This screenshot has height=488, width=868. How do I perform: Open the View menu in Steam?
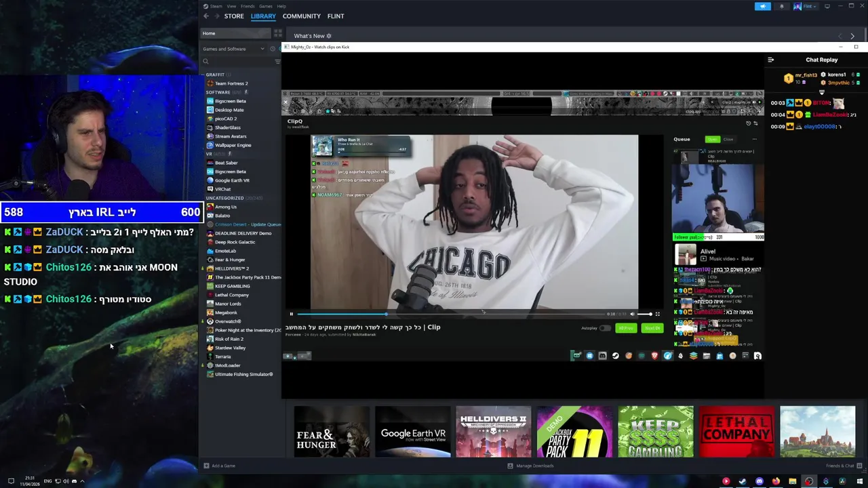(231, 6)
